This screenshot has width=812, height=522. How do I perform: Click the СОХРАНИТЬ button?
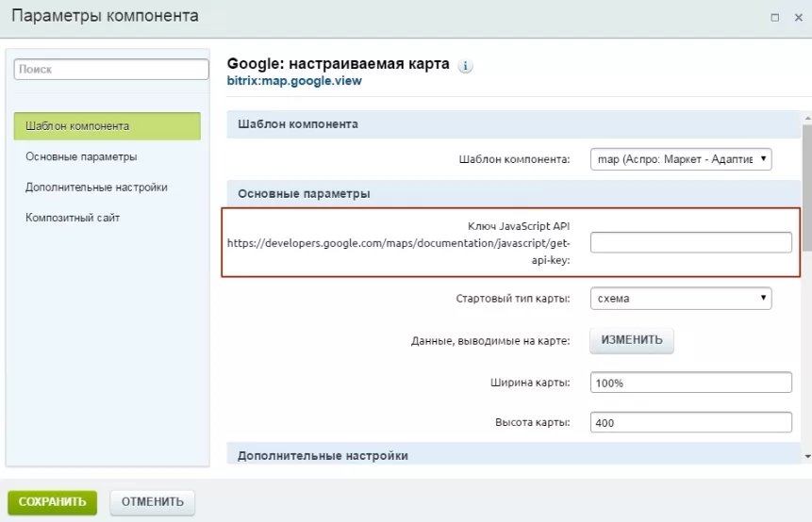[52, 502]
